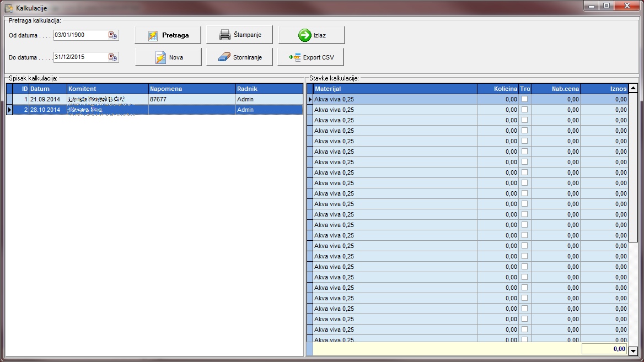Viewport: 644px width, 362px height.
Task: Toggle Tro checkbox in eighth item row
Action: coord(524,172)
